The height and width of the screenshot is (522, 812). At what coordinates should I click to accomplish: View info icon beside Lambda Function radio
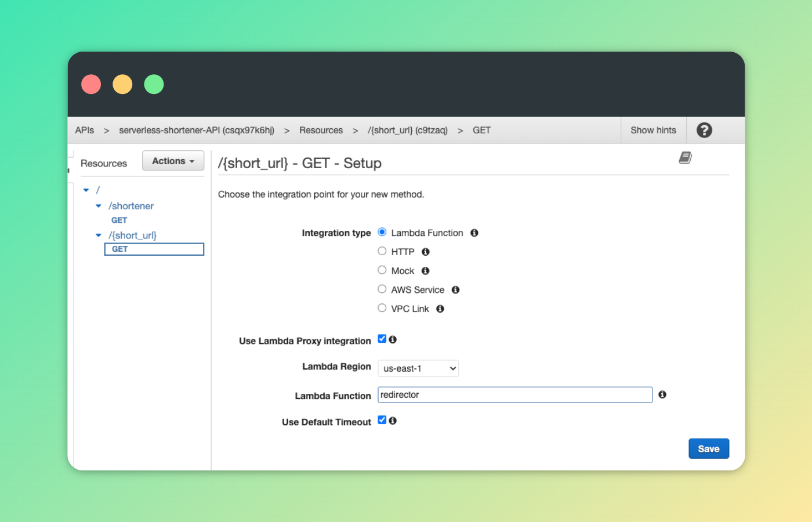click(x=474, y=233)
